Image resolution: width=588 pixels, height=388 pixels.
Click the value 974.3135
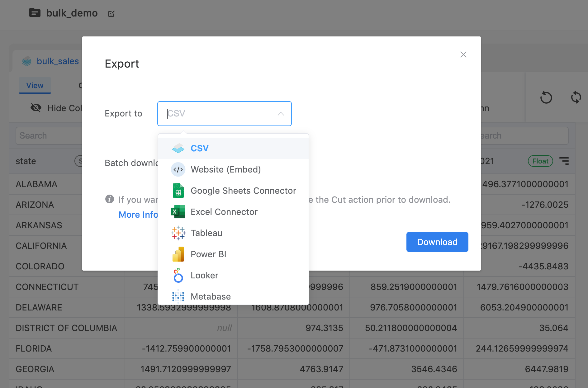pyautogui.click(x=324, y=328)
